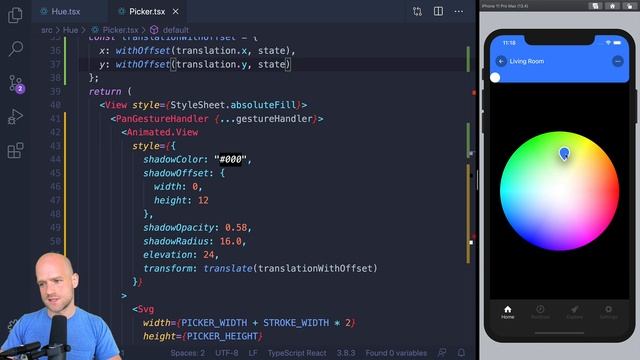Click PanGestureHandler tag on line 41
This screenshot has width=640, height=360.
[x=162, y=119]
